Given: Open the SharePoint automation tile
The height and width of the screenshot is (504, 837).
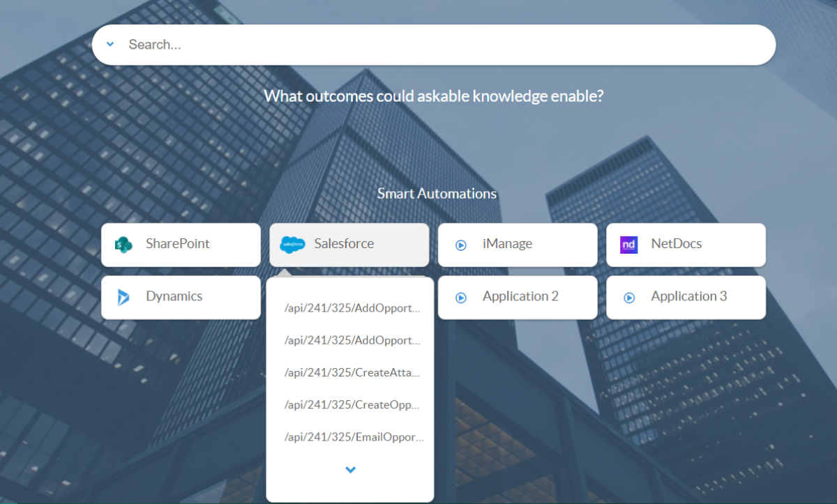Looking at the screenshot, I should tap(181, 245).
